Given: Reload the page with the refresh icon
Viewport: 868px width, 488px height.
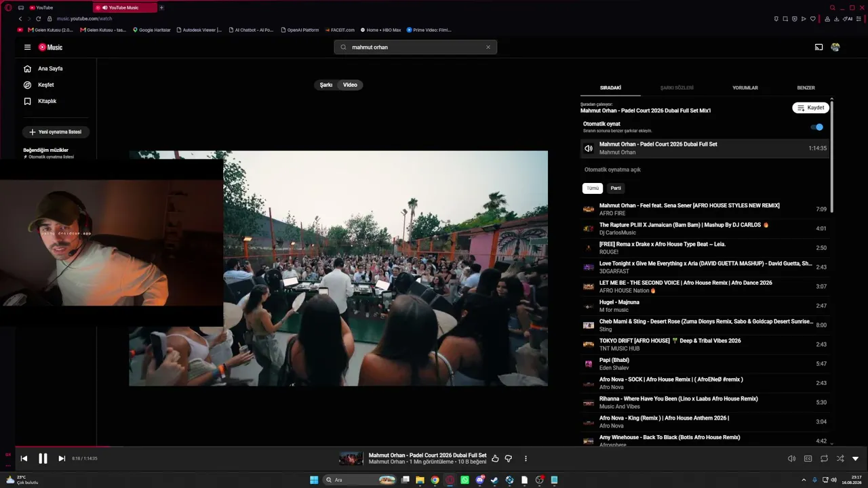Looking at the screenshot, I should (x=39, y=19).
